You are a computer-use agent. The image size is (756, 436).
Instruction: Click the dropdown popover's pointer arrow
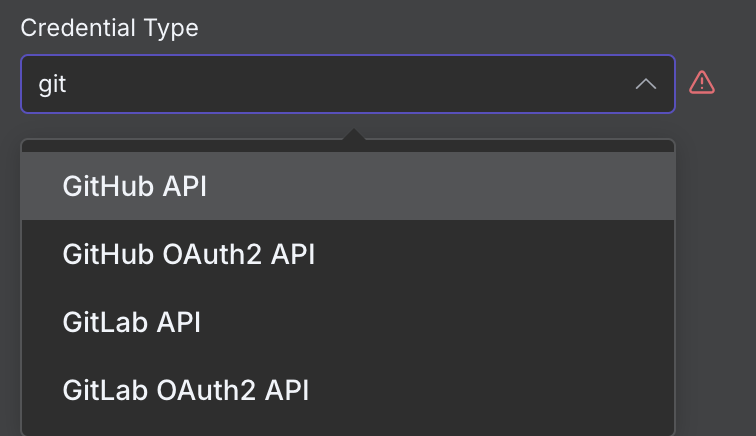pyautogui.click(x=352, y=134)
